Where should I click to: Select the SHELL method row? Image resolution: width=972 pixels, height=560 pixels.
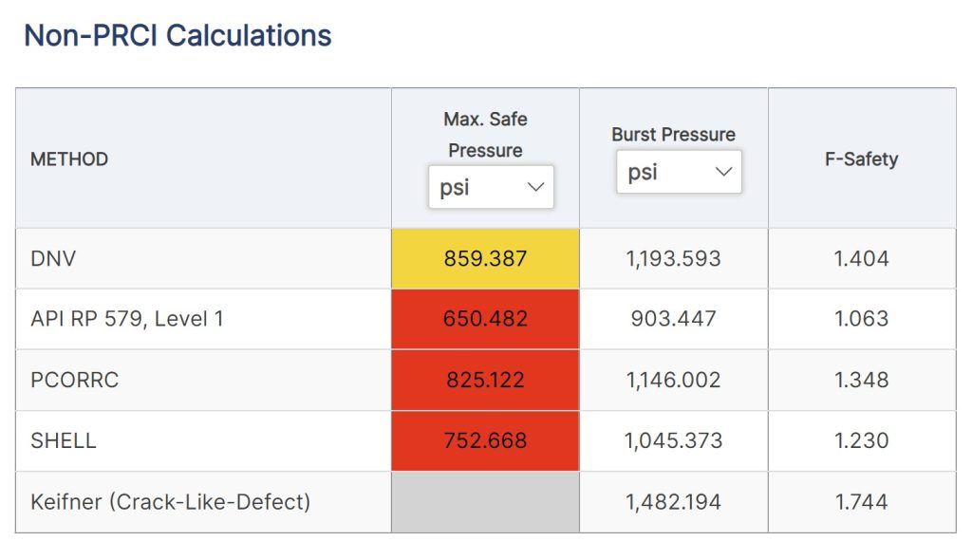point(55,440)
